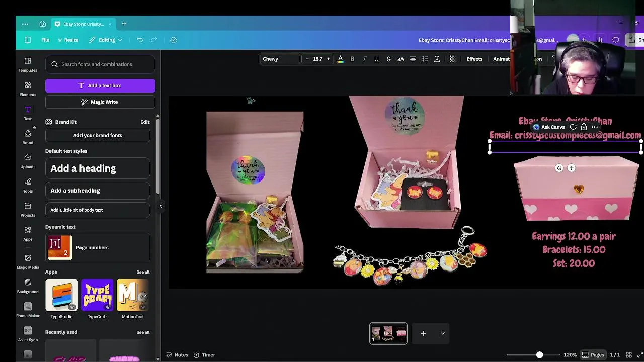Open the Uploads sidebar panel

[x=28, y=161]
